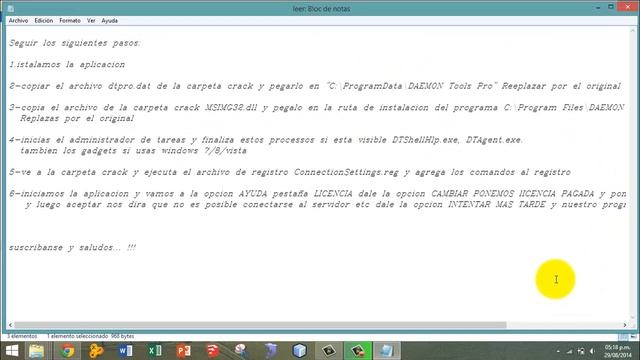Screen dimensions: 640x360
Task: Open the volume speaker tray icon
Action: (x=592, y=351)
